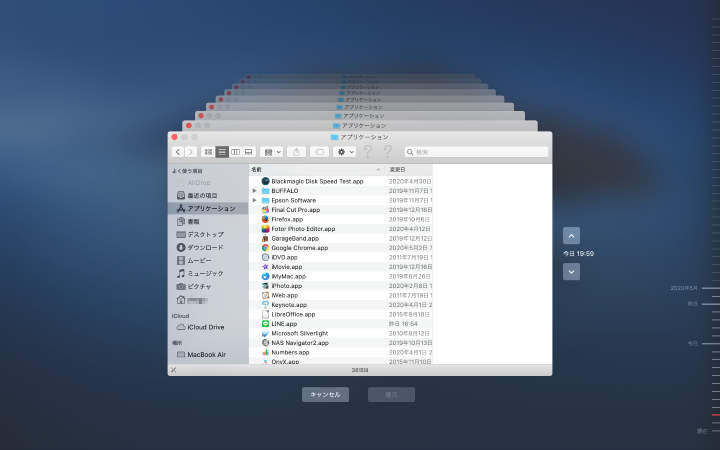Select MacBook Air in the sidebar
This screenshot has height=450, width=720.
point(207,354)
